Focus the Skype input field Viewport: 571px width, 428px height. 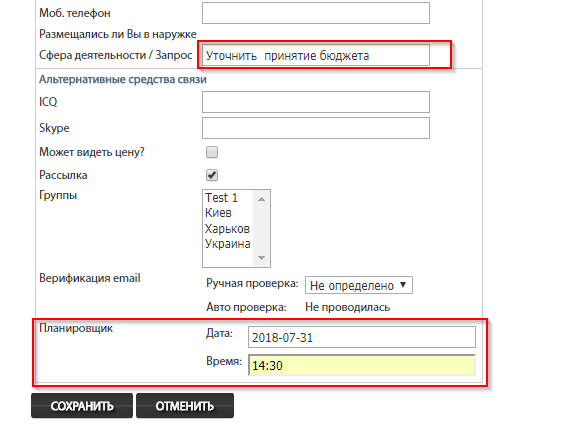coord(316,128)
